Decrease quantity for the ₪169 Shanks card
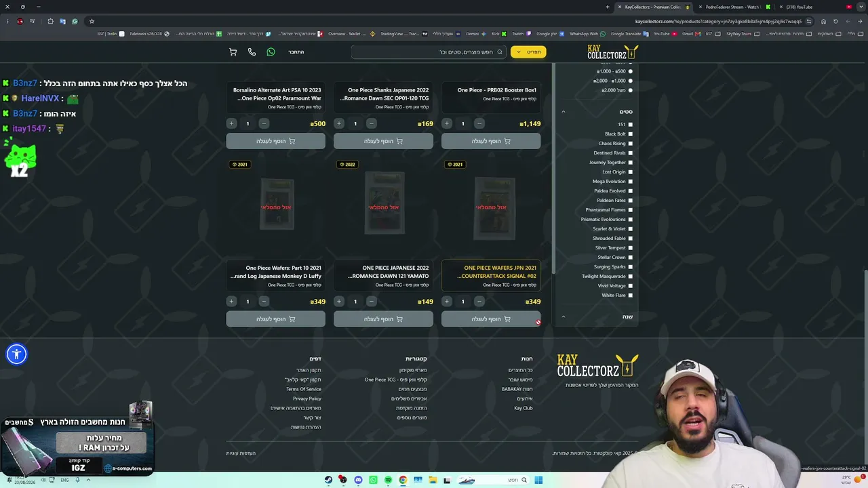Image resolution: width=868 pixels, height=488 pixels. [x=372, y=123]
